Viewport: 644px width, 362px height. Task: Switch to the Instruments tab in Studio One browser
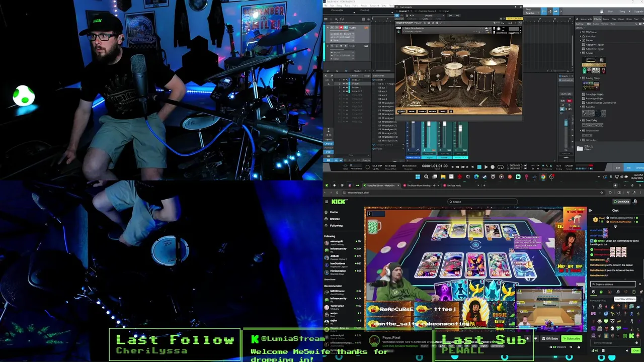[586, 19]
